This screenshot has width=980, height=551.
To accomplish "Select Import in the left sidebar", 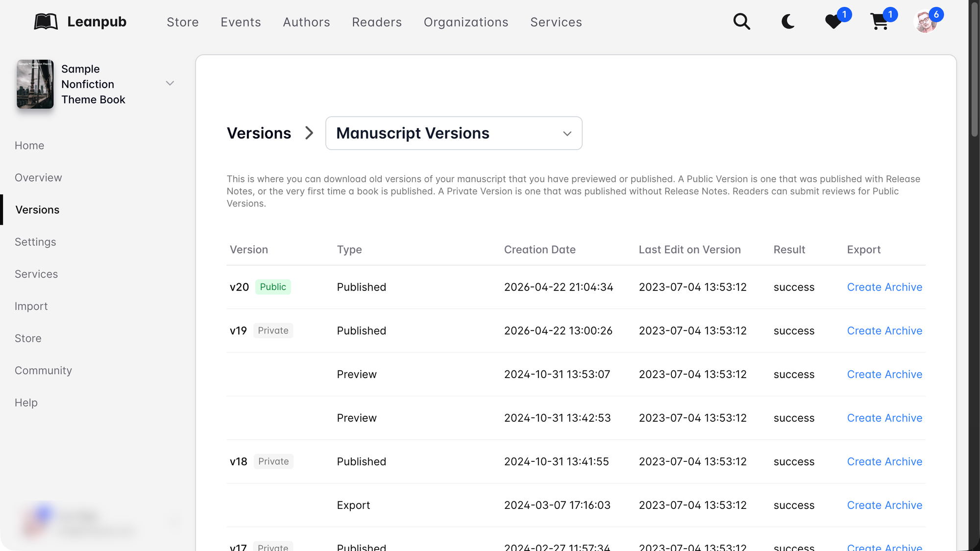I will (x=31, y=306).
